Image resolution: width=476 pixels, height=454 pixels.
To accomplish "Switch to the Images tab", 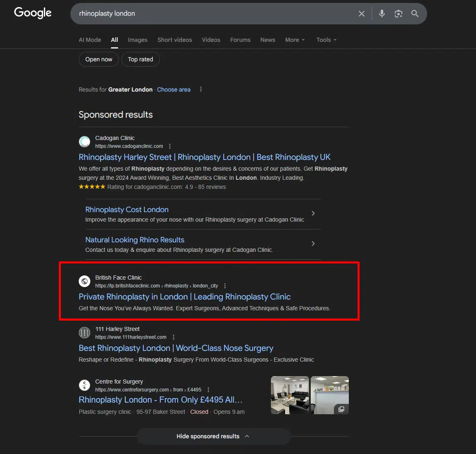I will coord(138,40).
